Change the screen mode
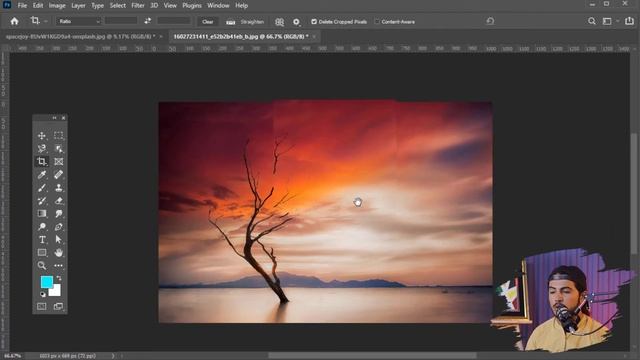This screenshot has height=360, width=640. (x=58, y=307)
